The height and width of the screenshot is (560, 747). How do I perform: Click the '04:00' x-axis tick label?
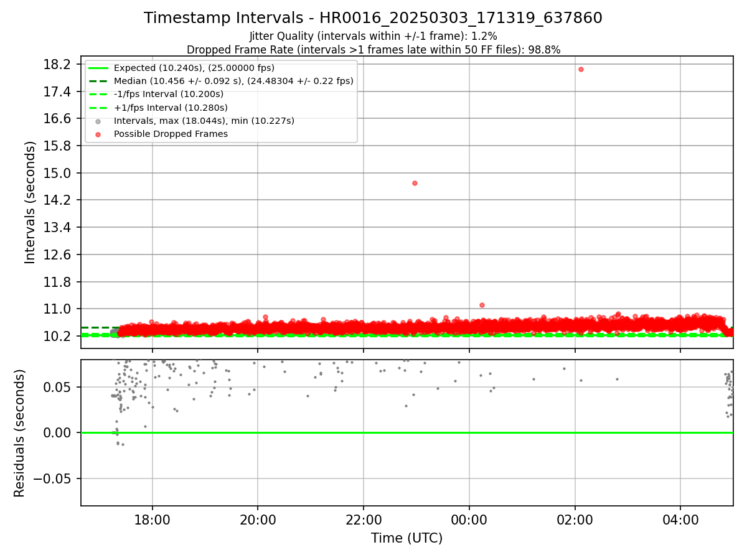(x=680, y=520)
